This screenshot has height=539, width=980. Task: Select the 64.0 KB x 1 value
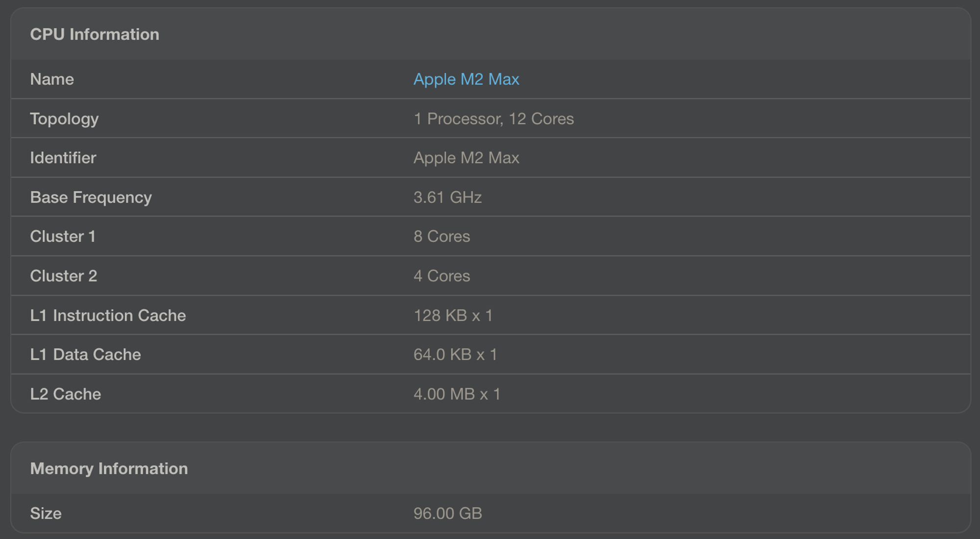click(x=455, y=354)
